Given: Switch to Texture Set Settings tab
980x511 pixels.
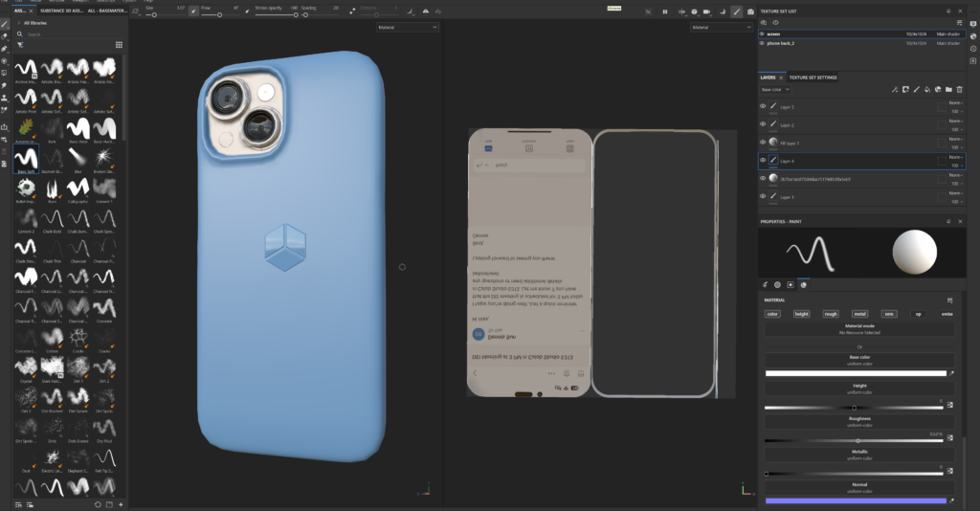Looking at the screenshot, I should click(x=813, y=78).
